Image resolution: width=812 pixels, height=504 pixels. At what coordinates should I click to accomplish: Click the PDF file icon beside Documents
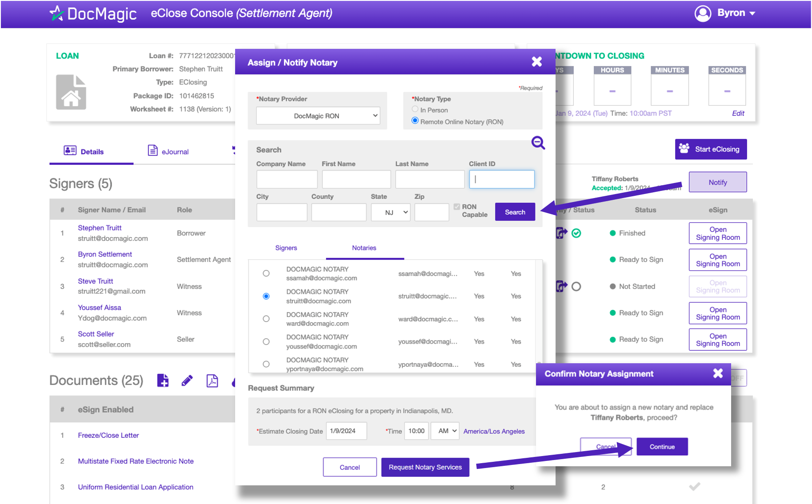point(212,381)
